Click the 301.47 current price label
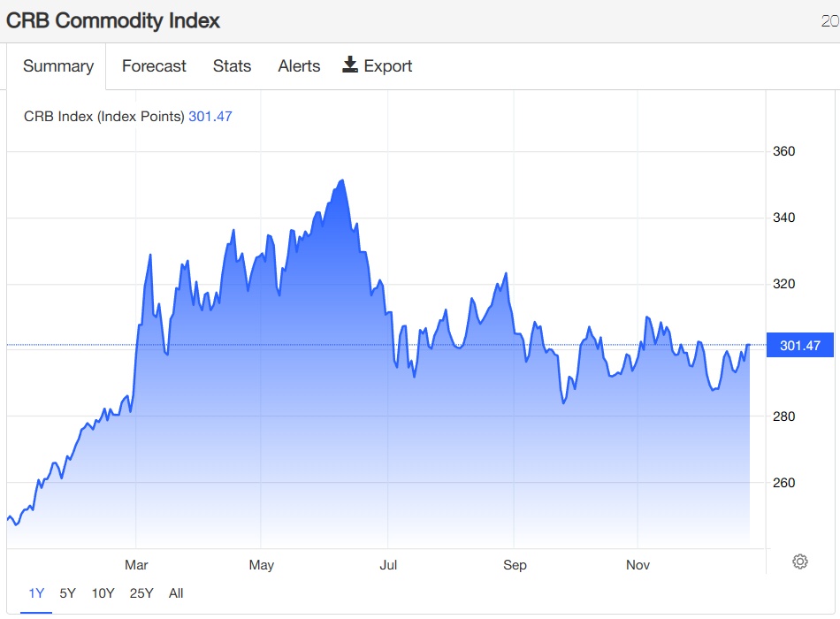 click(801, 346)
